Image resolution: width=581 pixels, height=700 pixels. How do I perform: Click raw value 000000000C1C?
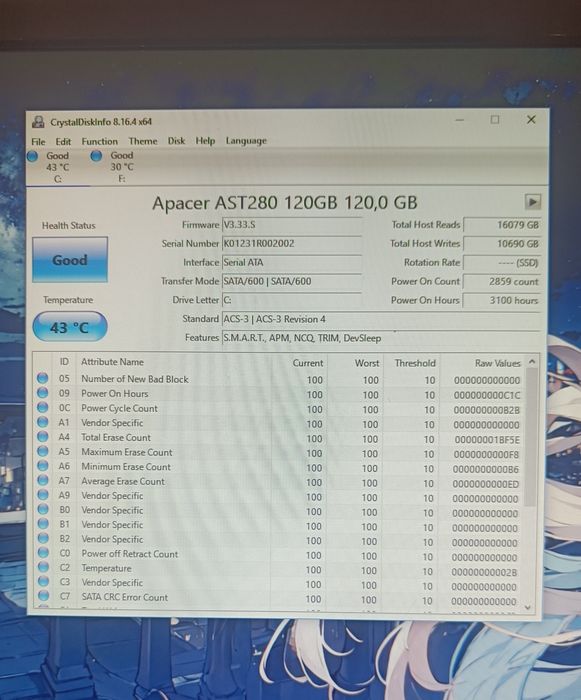pos(487,395)
